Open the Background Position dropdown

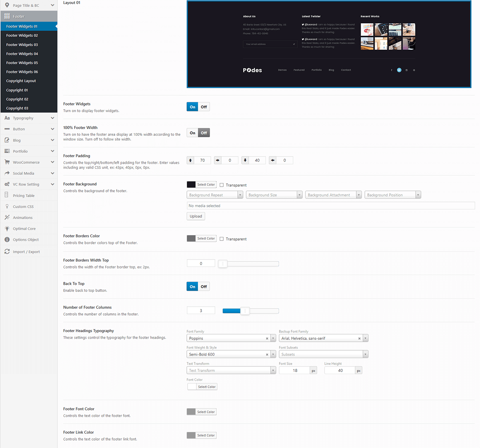tap(392, 195)
